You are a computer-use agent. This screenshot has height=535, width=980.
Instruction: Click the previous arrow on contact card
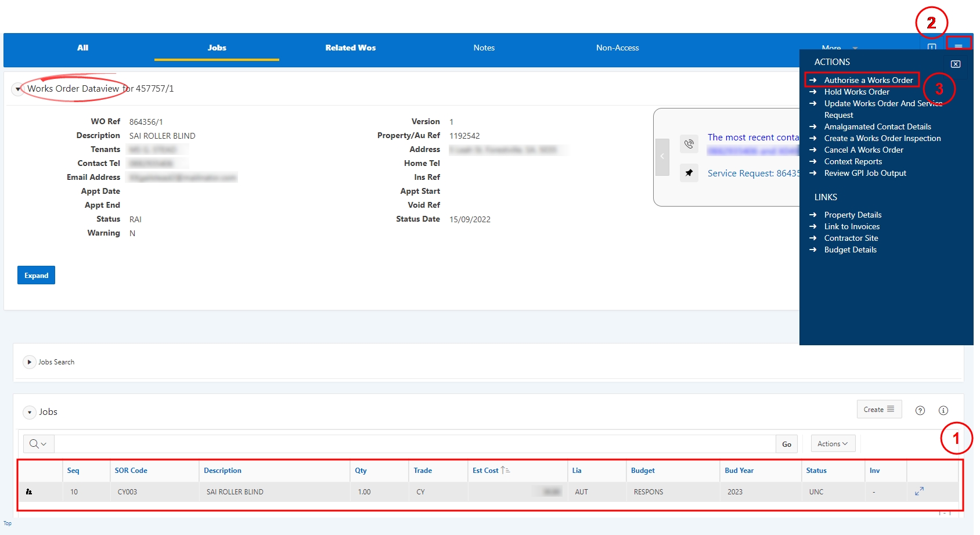662,157
